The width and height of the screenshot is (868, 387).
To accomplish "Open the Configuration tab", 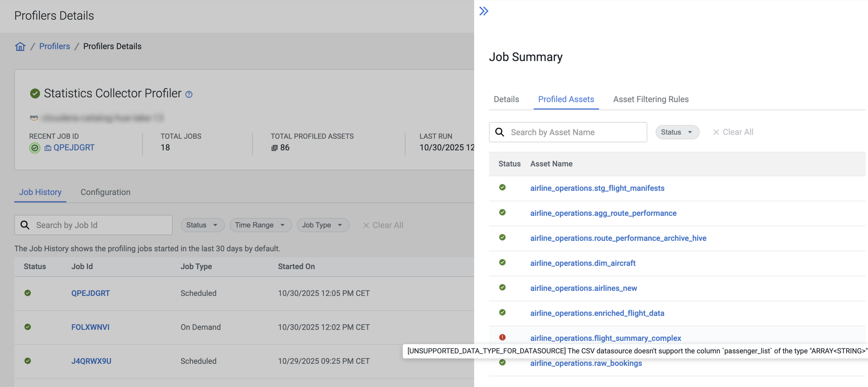I will (x=105, y=192).
